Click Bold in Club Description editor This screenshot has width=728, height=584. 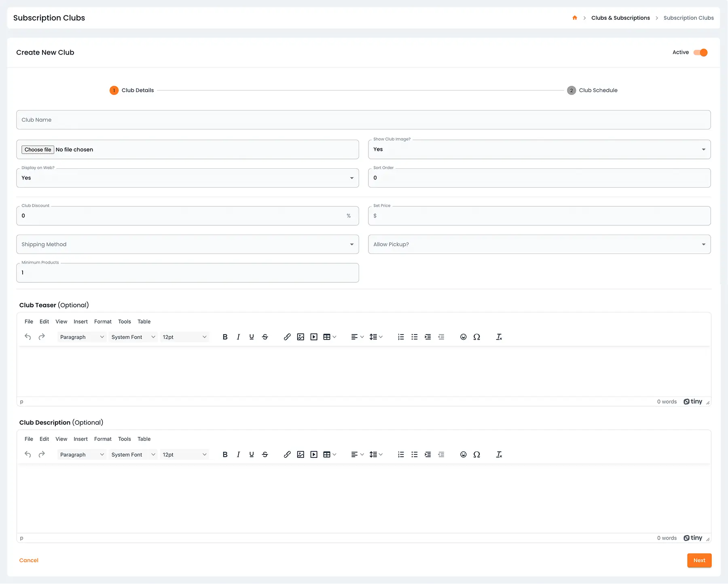click(225, 455)
